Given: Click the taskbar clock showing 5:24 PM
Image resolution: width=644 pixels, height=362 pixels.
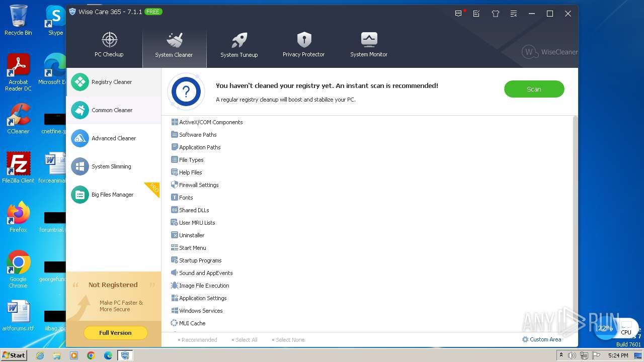Looking at the screenshot, I should click(x=618, y=355).
